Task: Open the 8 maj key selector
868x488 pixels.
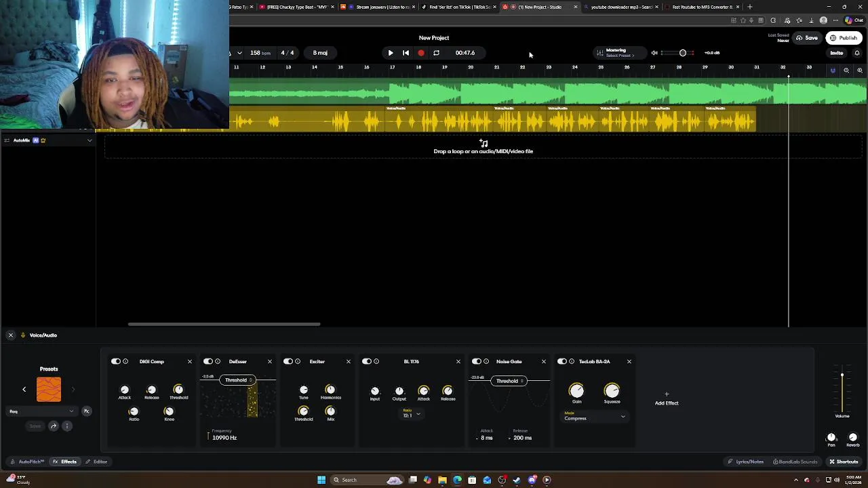Action: pos(320,53)
